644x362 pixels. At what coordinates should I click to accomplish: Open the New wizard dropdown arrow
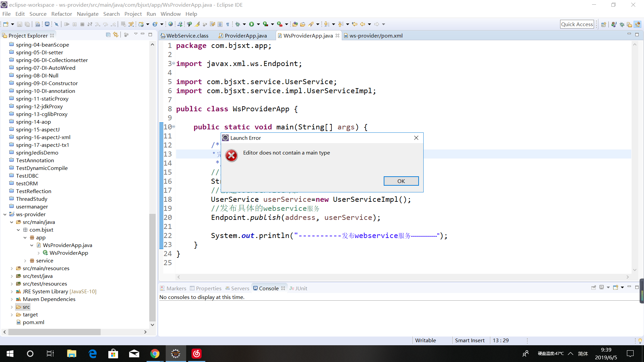point(12,24)
